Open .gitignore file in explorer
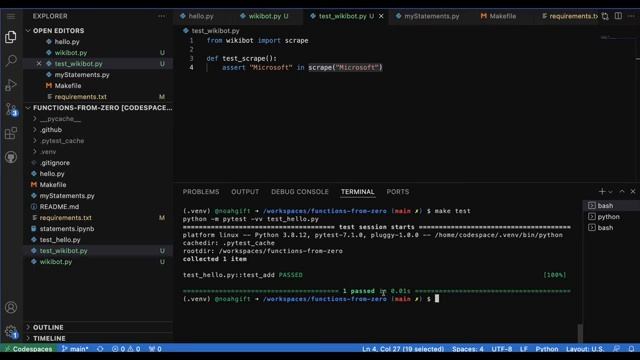 [x=55, y=163]
